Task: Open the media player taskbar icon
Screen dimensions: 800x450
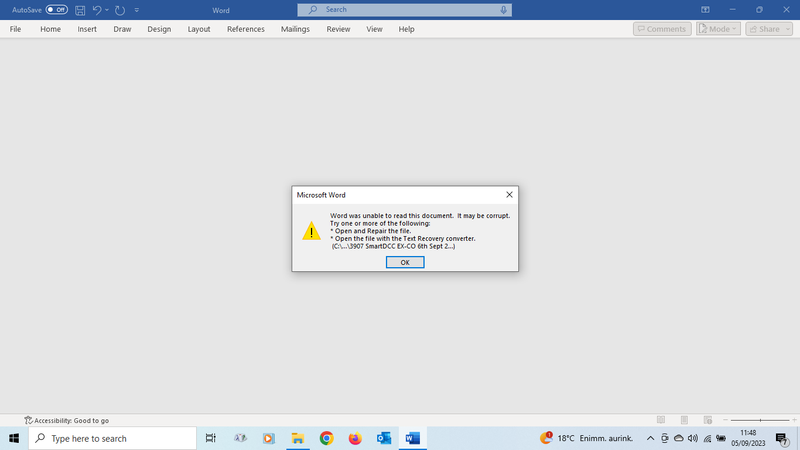Action: click(x=268, y=438)
